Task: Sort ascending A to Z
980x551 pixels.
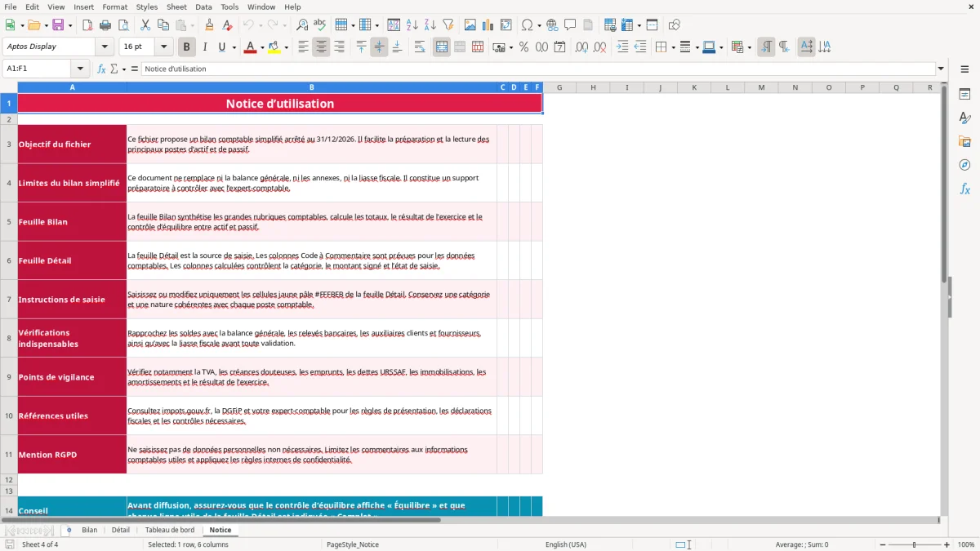Action: (412, 25)
